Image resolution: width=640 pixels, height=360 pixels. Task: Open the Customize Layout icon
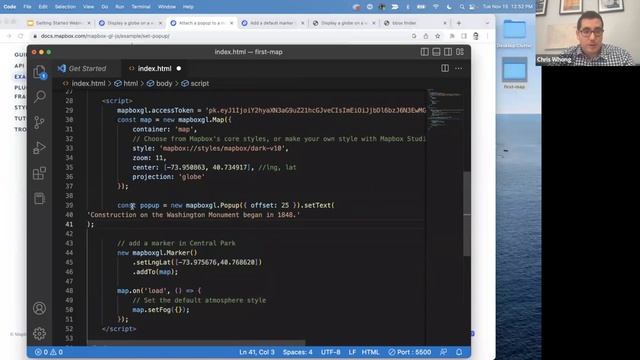pos(460,52)
